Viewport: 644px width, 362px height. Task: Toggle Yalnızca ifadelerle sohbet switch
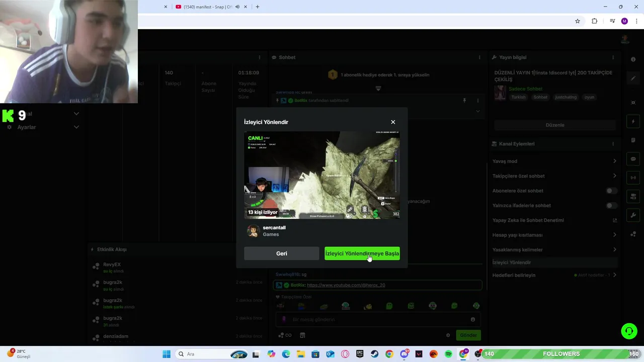[x=611, y=205]
